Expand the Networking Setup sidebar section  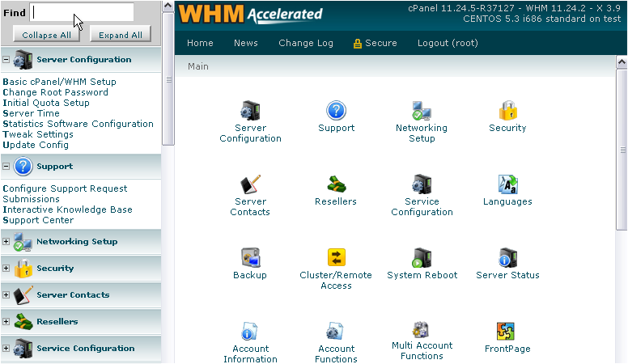pyautogui.click(x=6, y=242)
